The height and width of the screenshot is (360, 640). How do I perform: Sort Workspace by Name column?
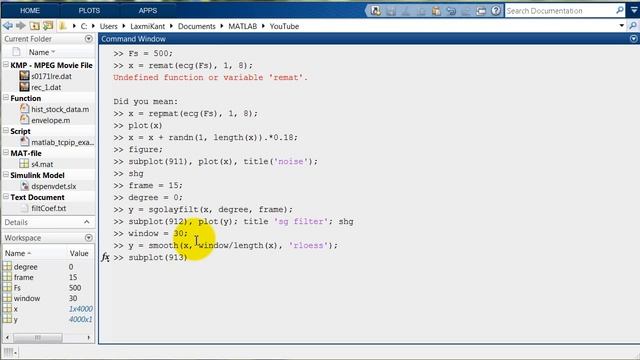click(18, 253)
